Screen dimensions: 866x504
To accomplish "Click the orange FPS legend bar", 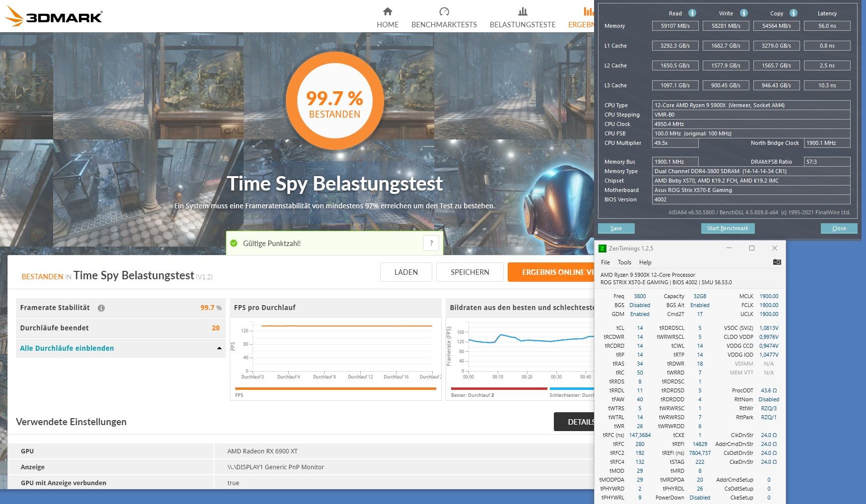I will click(x=335, y=388).
